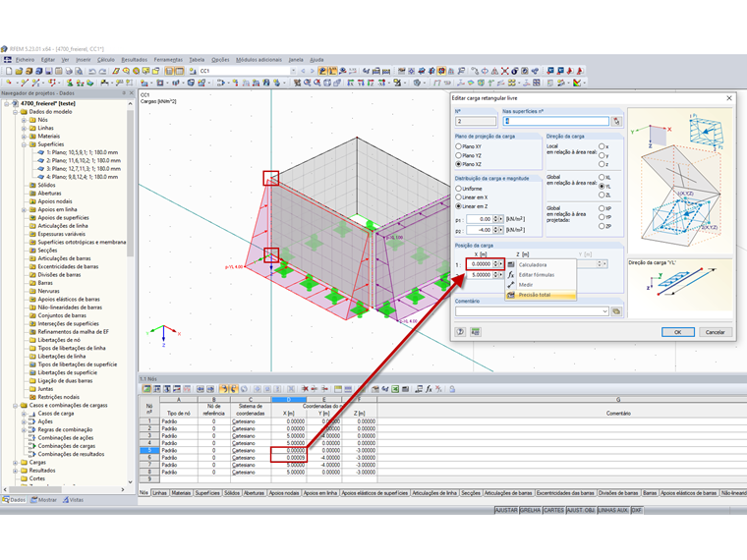Viewport: 747px width, 560px height.
Task: Open the Cálculo menu
Action: (x=106, y=60)
